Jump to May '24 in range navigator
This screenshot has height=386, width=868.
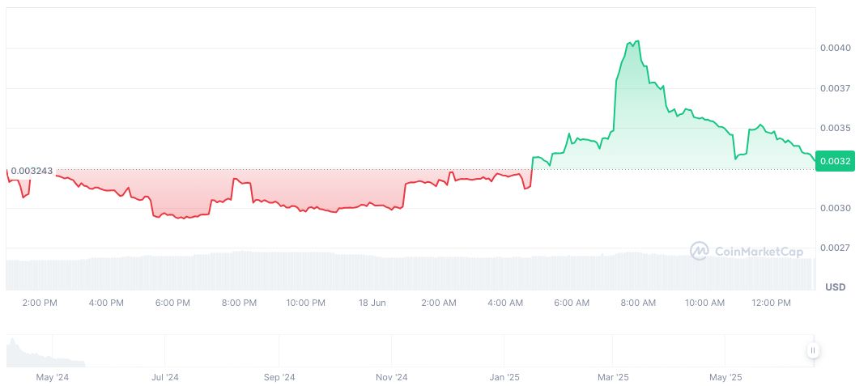[x=52, y=377]
